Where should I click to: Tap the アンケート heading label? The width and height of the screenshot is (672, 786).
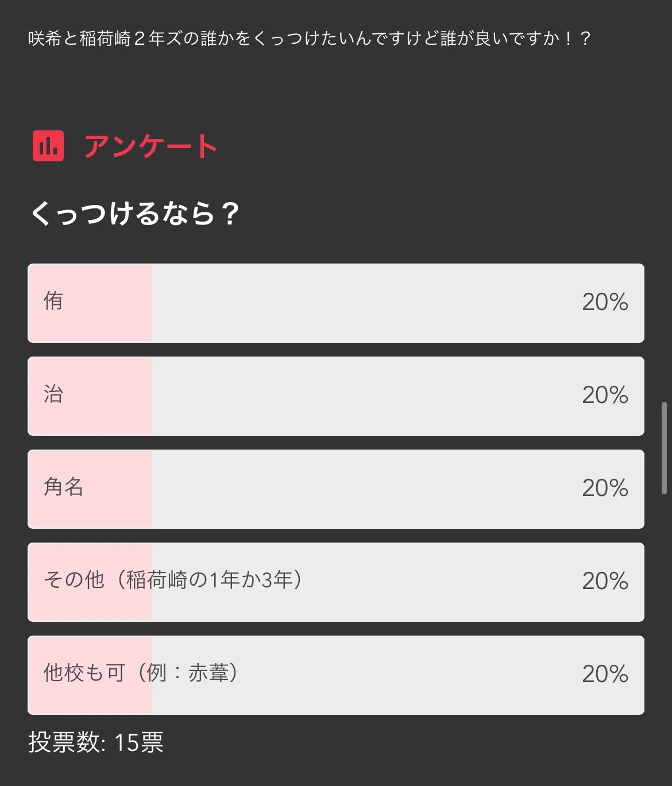[151, 146]
